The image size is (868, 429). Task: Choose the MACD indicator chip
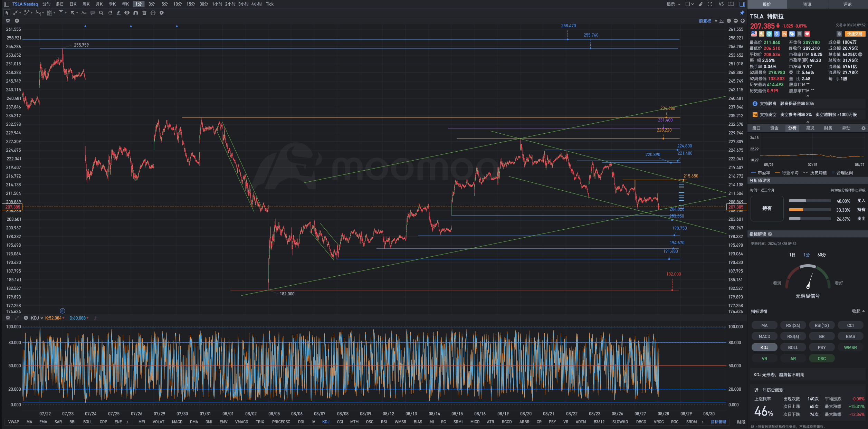pyautogui.click(x=764, y=336)
